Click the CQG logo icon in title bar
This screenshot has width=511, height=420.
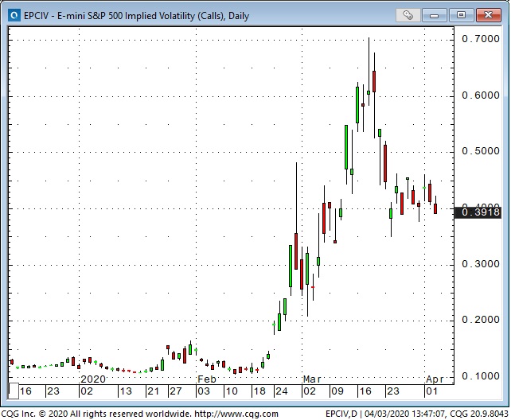coord(14,15)
